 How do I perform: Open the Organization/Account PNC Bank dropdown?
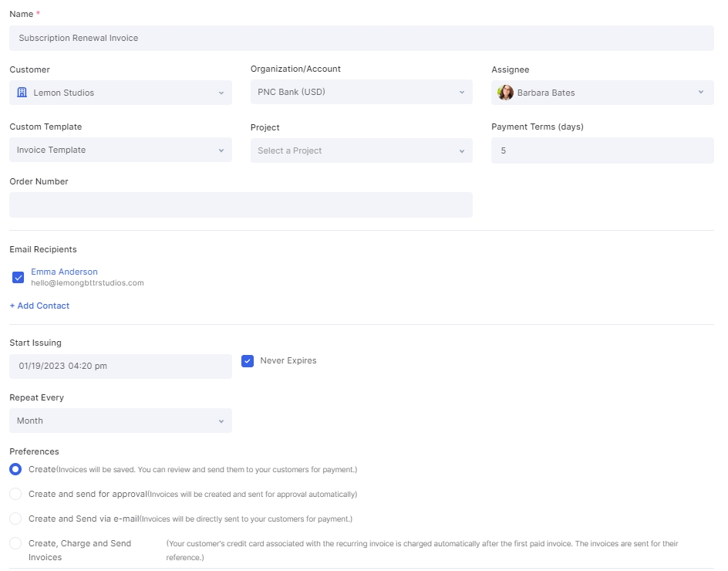pyautogui.click(x=361, y=92)
